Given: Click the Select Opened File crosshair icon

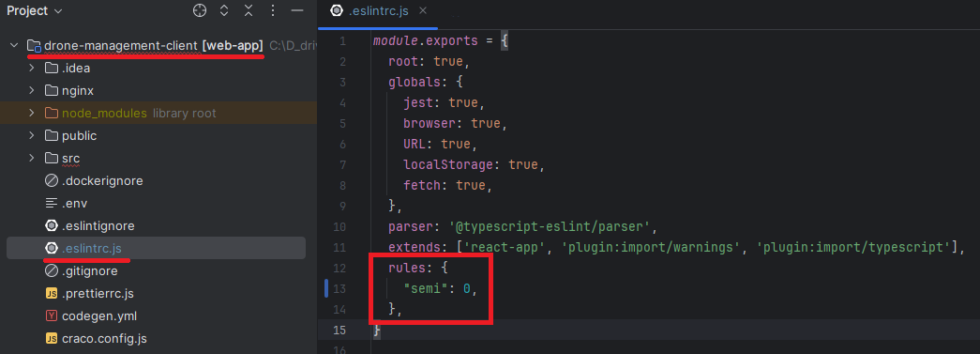Looking at the screenshot, I should coord(200,10).
